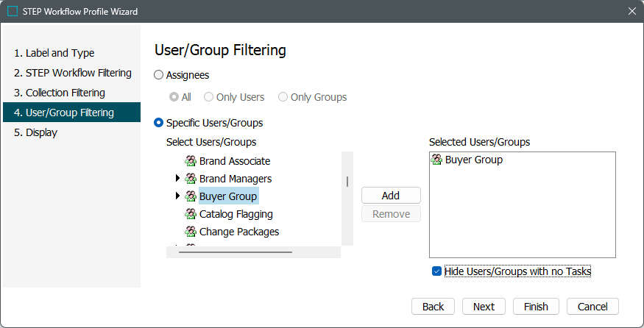Expand the Brand Managers tree node
The width and height of the screenshot is (644, 328).
[177, 179]
